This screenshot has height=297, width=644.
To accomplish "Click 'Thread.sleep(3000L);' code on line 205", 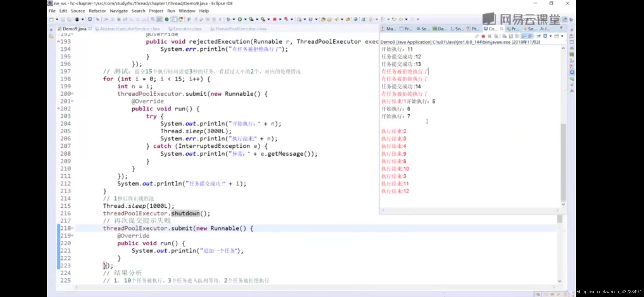I will [196, 131].
